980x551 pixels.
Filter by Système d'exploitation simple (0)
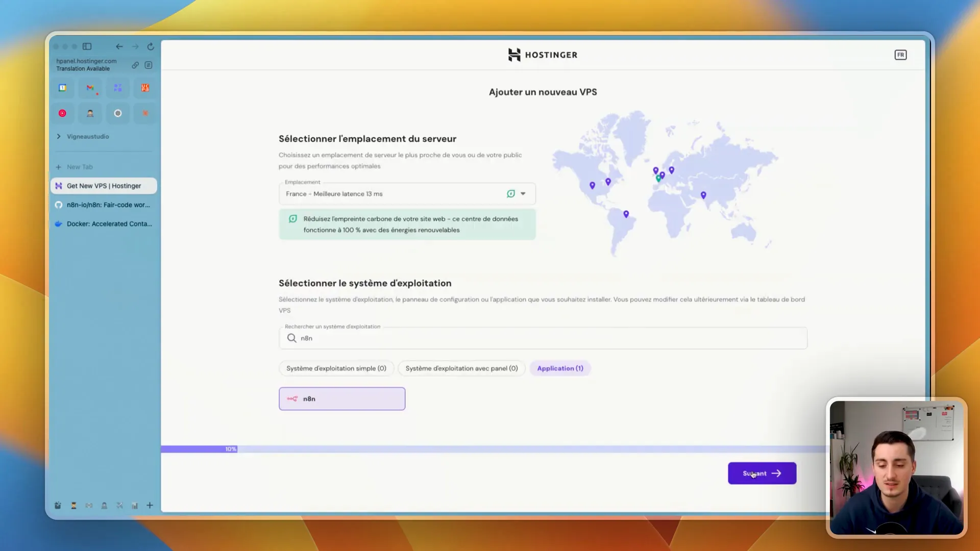pos(336,368)
